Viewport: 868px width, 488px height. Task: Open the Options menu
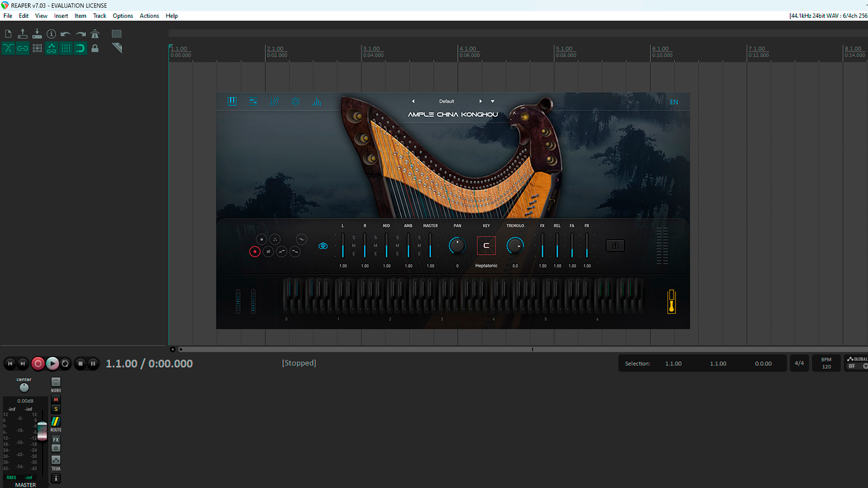[123, 16]
